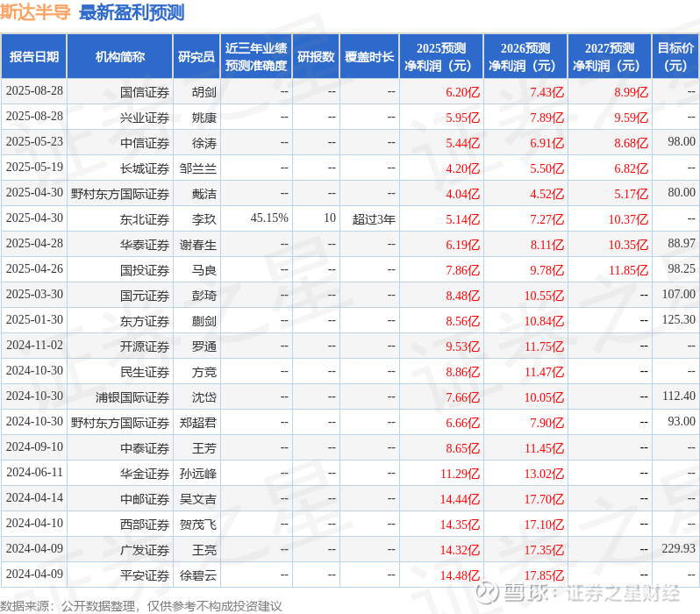The height and width of the screenshot is (614, 700).
Task: Click target price 112.40
Action: pyautogui.click(x=679, y=396)
